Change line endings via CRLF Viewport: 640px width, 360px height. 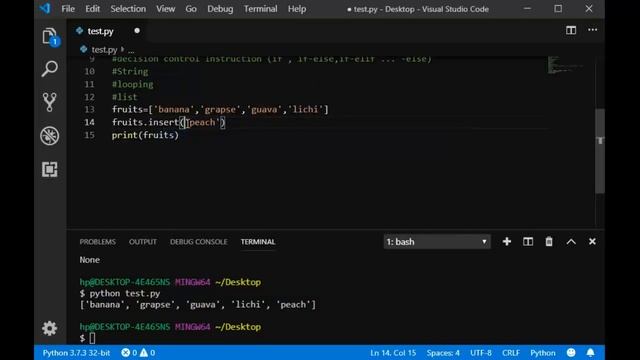click(511, 353)
